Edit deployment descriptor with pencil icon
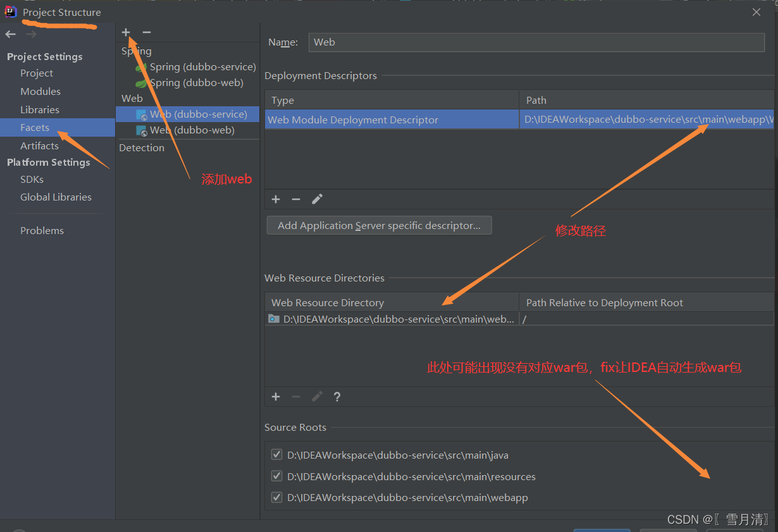This screenshot has width=778, height=532. 318,199
